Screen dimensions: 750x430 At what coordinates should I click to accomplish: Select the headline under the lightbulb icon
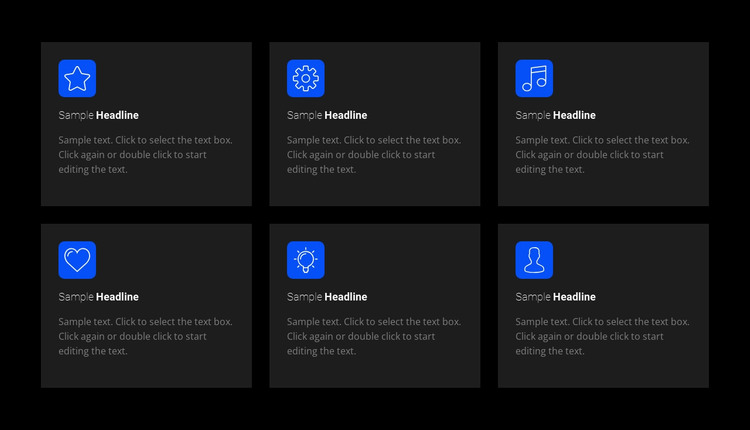point(327,297)
